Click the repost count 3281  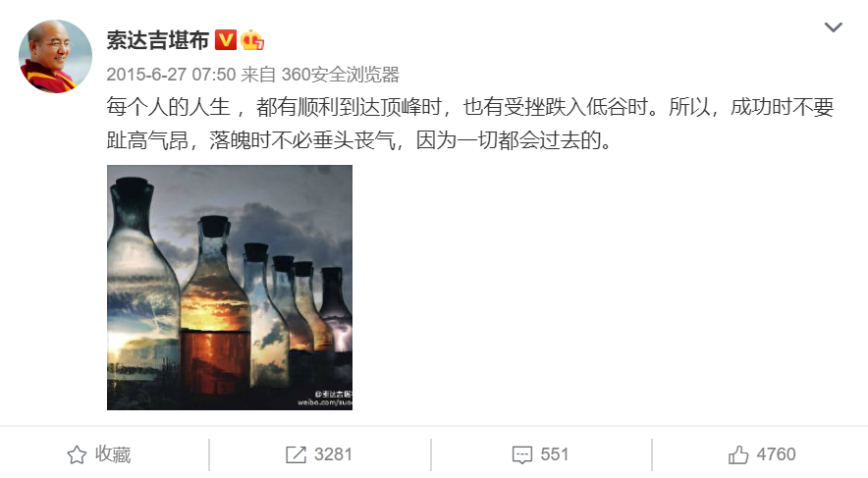click(333, 454)
